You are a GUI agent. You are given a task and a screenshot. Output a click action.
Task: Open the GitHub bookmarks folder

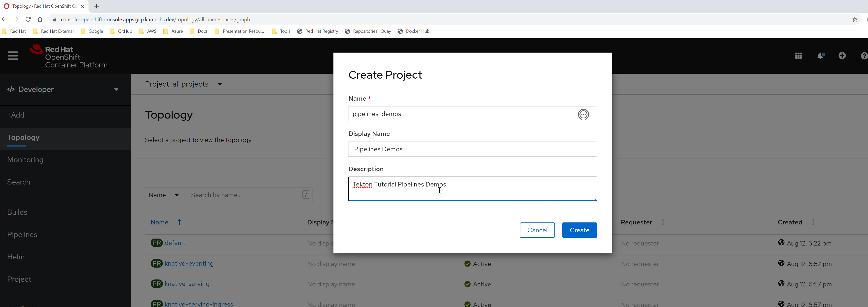[121, 31]
